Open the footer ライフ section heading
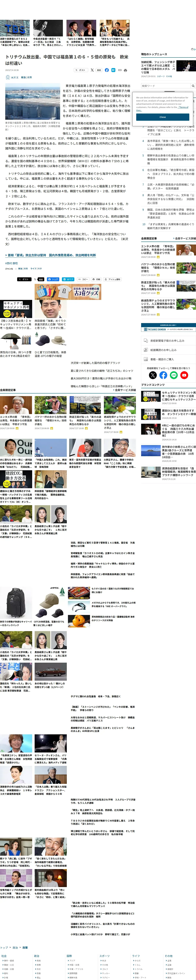The image size is (196, 980). [x=136, y=956]
